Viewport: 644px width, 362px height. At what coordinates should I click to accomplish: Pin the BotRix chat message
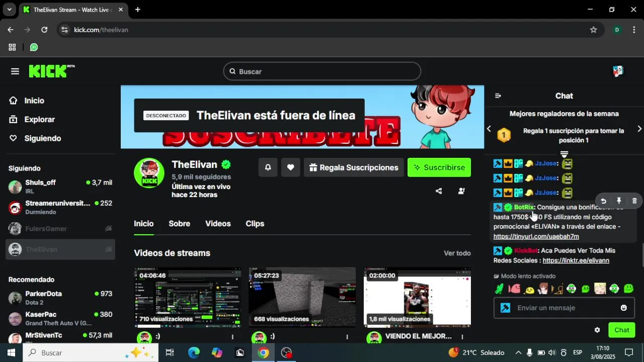619,201
